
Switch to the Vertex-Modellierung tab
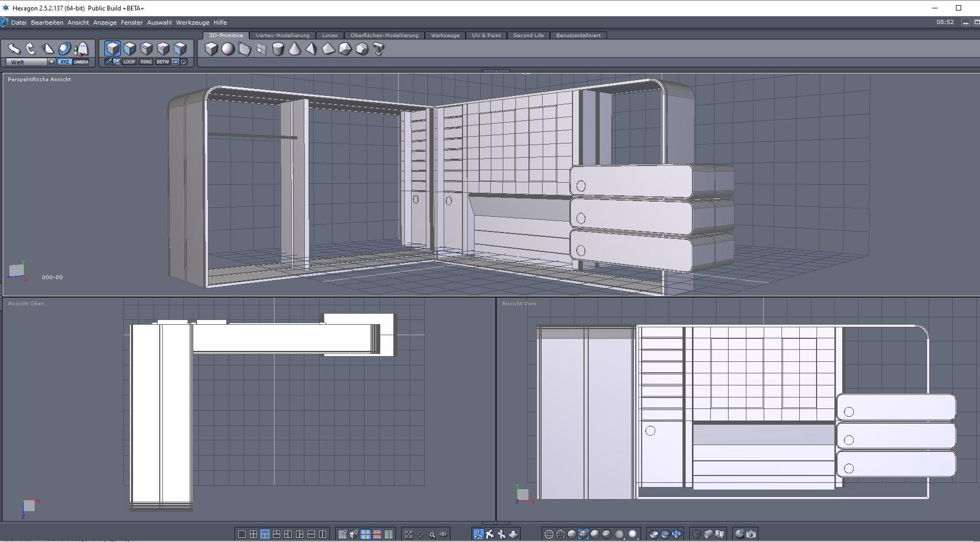tap(282, 36)
